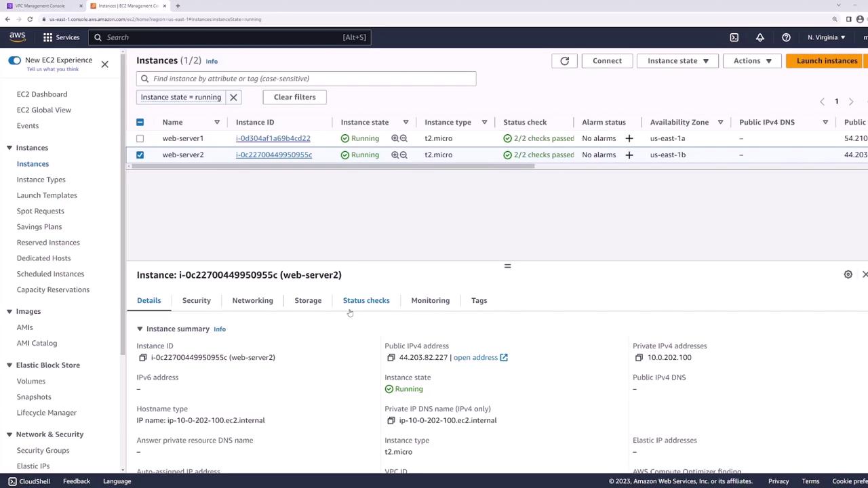Open the CloudShell icon in top navigation bar

[734, 37]
